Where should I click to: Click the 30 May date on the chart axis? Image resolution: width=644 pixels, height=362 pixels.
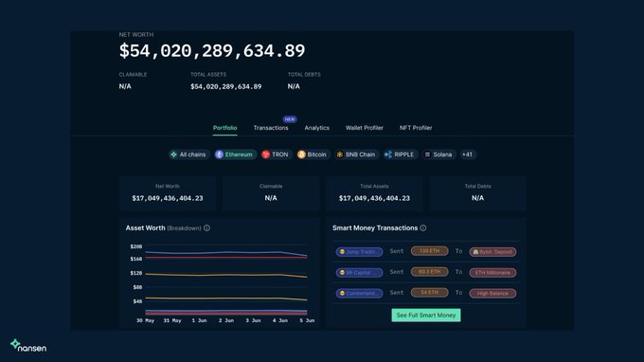tap(146, 320)
